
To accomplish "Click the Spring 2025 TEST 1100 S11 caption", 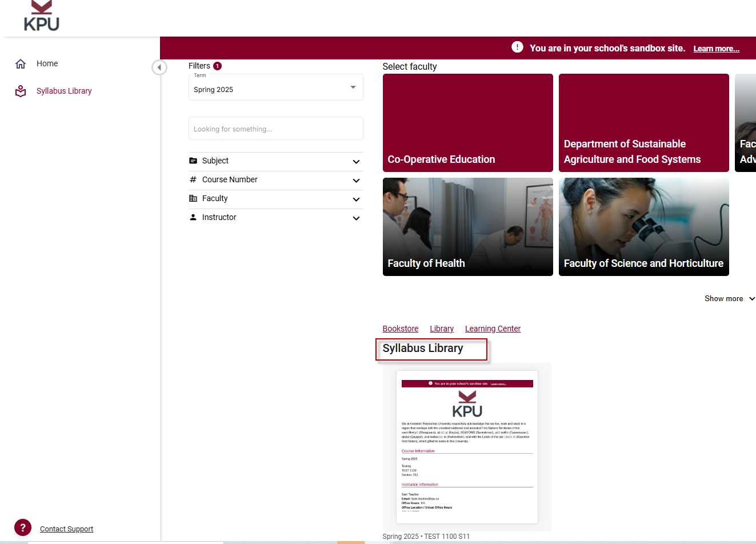I will click(426, 536).
